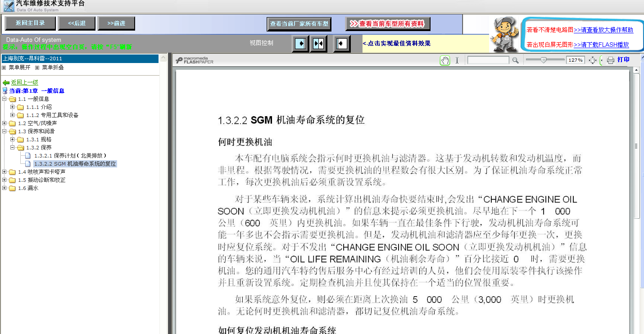Click document icon of 1.3.2.2 SGM
Viewport: 644px width, 334px height.
coord(28,164)
